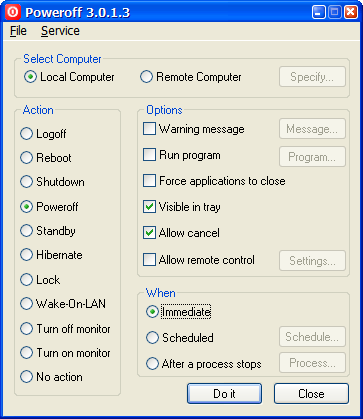The width and height of the screenshot is (363, 419).
Task: Open the File menu
Action: point(18,31)
